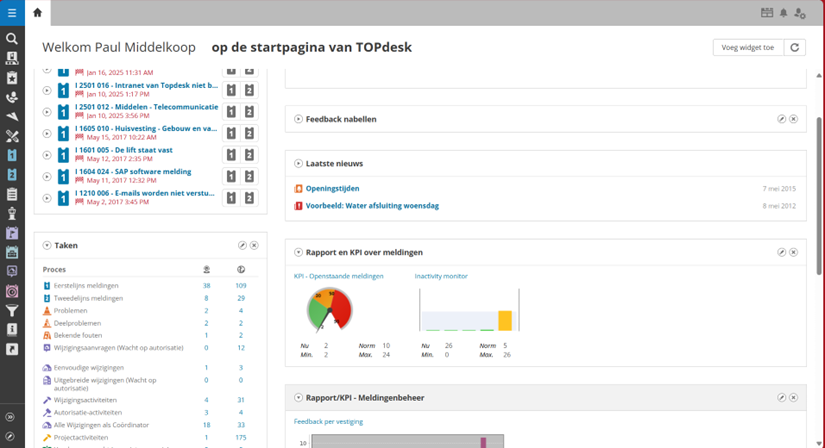Open the hamburger menu in the sidebar

[12, 13]
